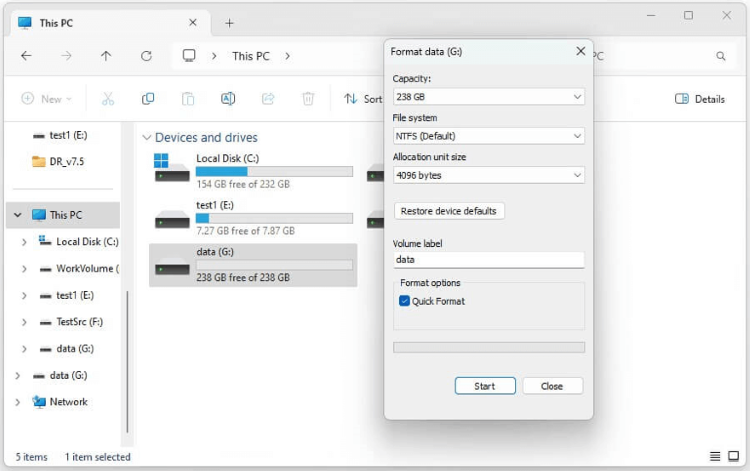This screenshot has height=471, width=750.
Task: Select test1 (E:) drive in Devices
Action: (253, 218)
